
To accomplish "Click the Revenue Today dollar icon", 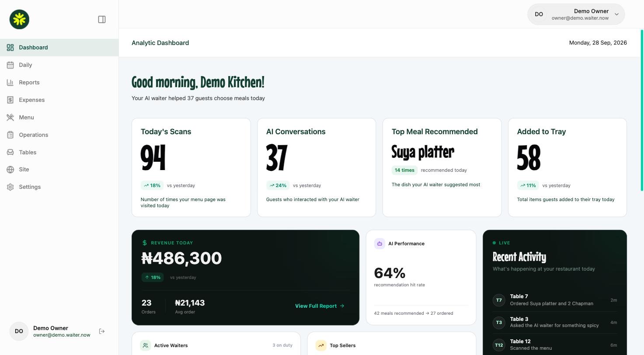I will [x=145, y=243].
